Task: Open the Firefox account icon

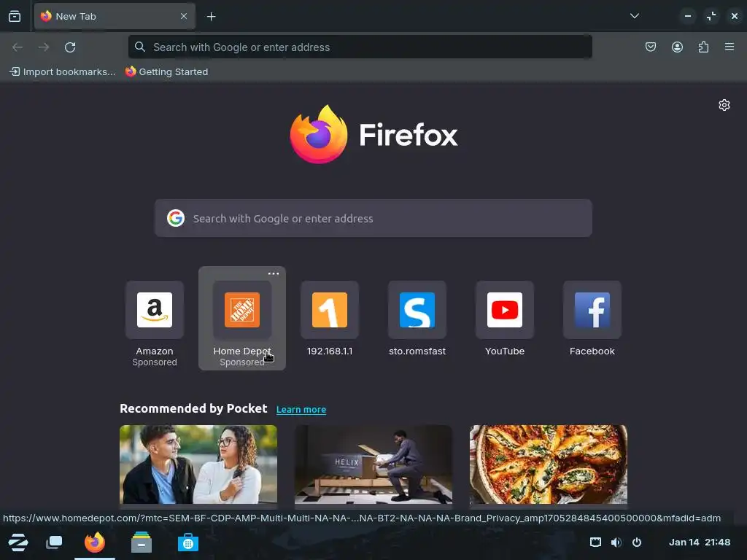Action: (677, 47)
